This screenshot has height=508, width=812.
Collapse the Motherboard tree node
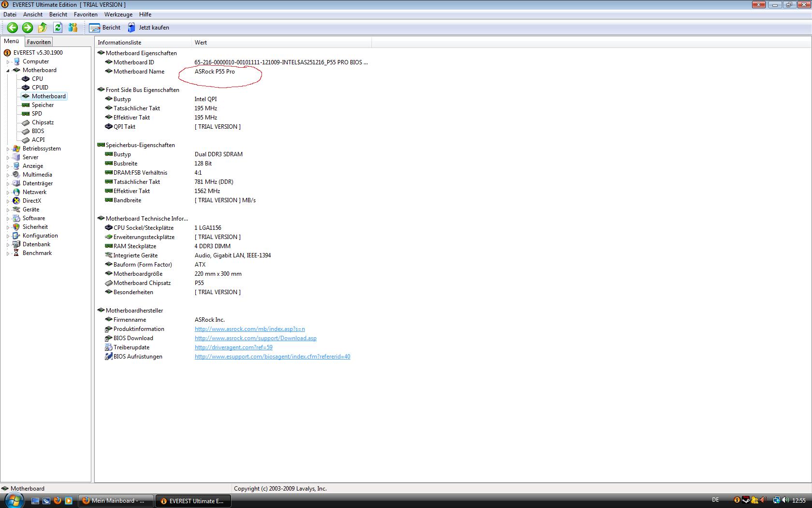pyautogui.click(x=8, y=71)
